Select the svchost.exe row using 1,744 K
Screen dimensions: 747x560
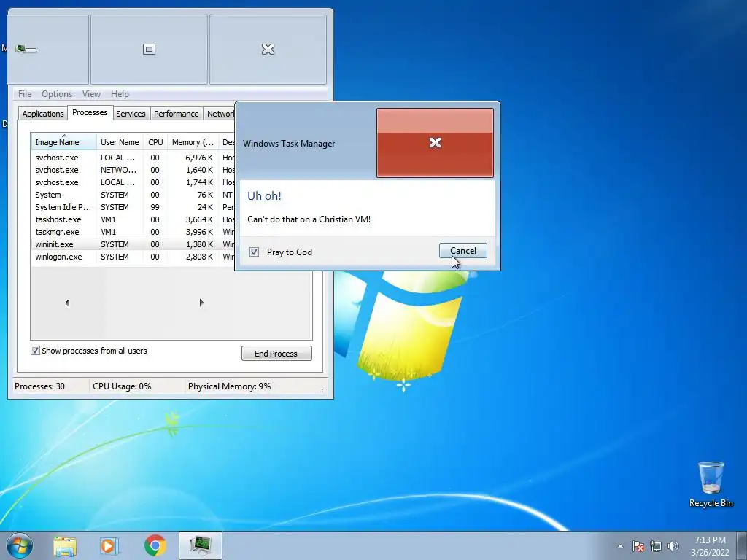[x=133, y=182]
